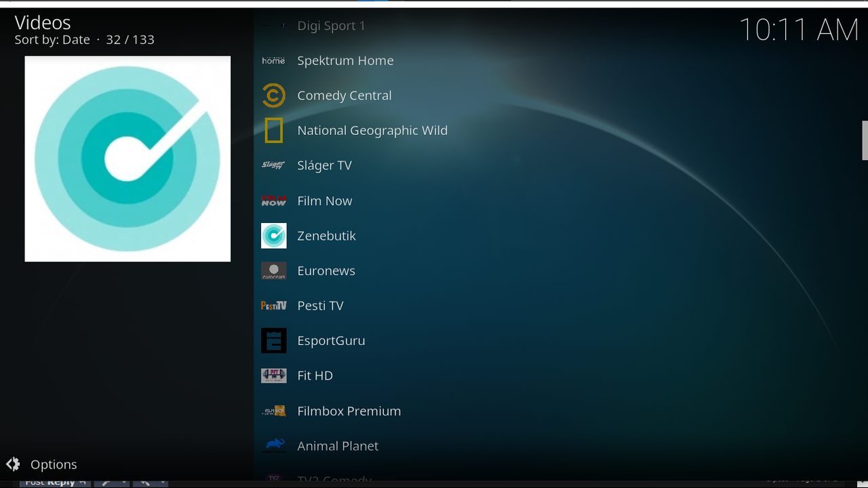868x488 pixels.
Task: Click the 10:11 AM clock display
Action: [799, 30]
